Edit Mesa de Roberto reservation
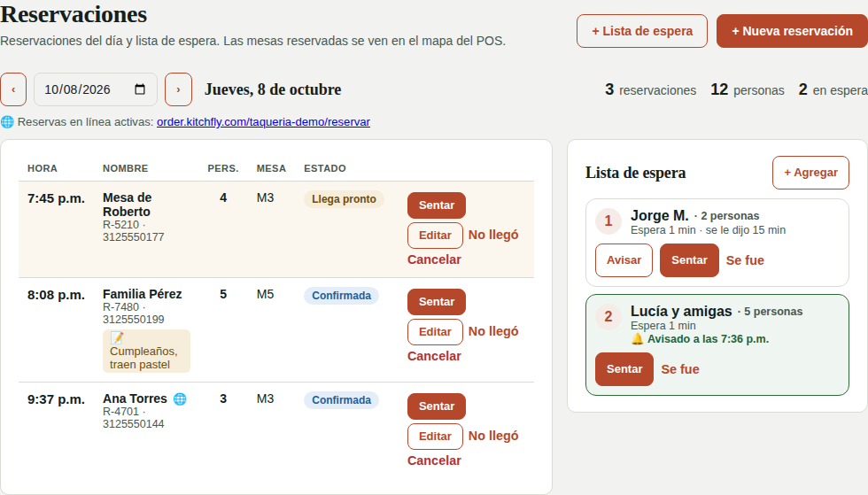868x495 pixels. 435,236
